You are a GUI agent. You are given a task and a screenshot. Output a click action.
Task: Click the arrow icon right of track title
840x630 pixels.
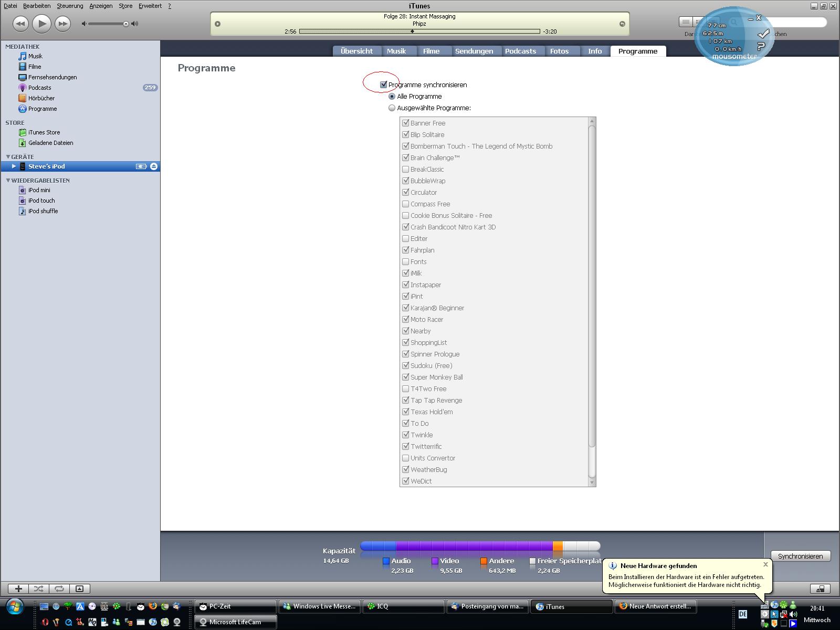pyautogui.click(x=622, y=24)
